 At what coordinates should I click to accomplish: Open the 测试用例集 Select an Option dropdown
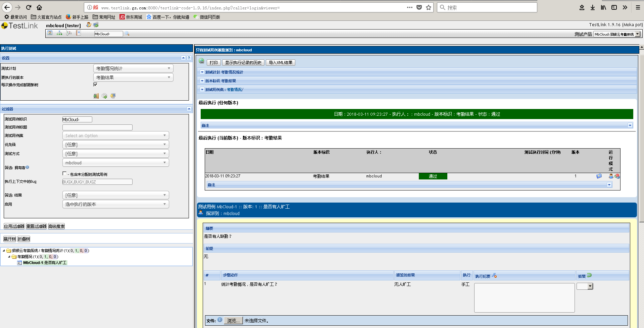[x=116, y=135]
